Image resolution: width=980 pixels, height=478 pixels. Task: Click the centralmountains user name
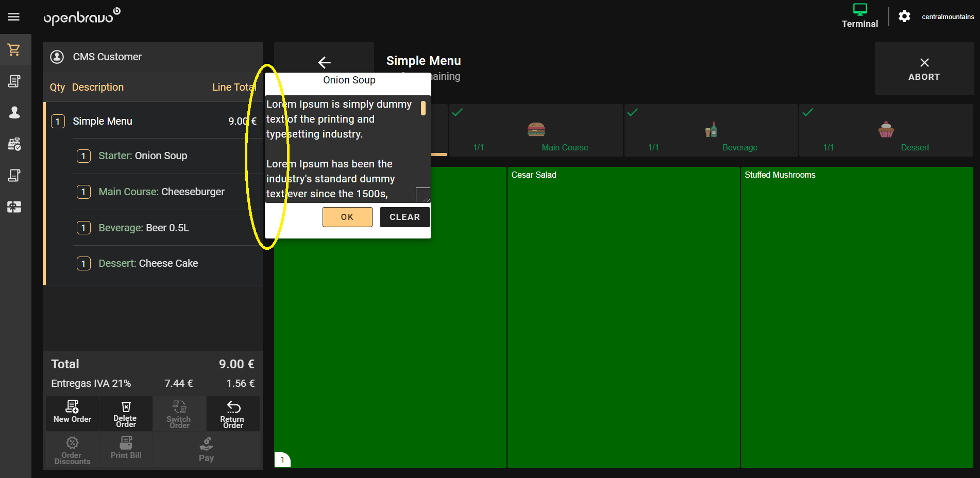tap(948, 17)
